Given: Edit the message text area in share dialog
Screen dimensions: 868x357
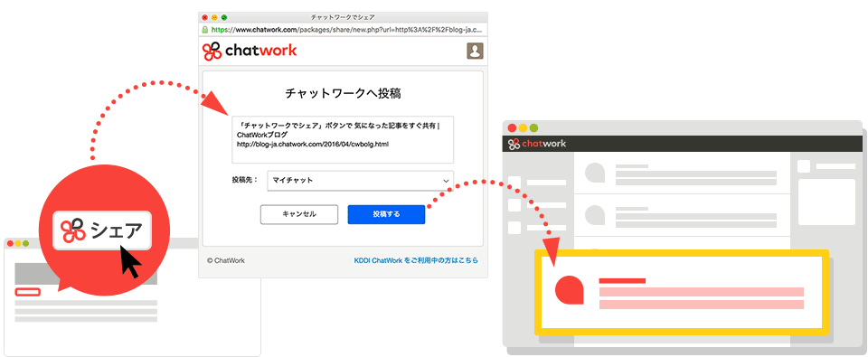Looking at the screenshot, I should pos(343,139).
